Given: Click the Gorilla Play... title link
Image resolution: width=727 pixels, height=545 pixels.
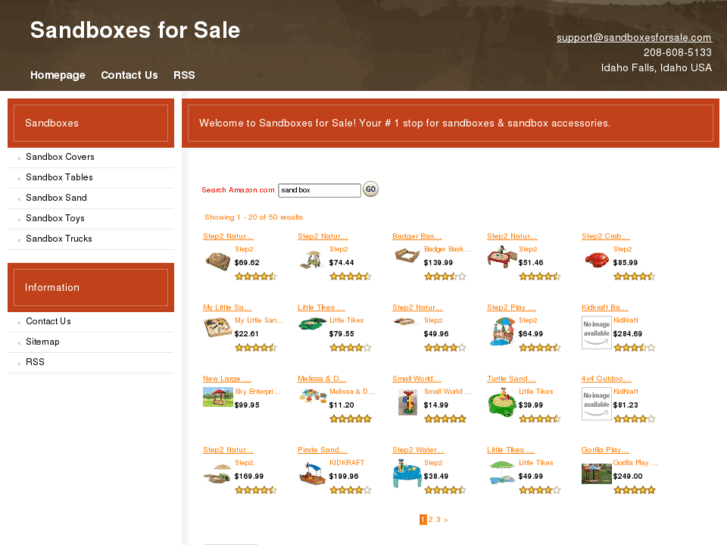Looking at the screenshot, I should [605, 449].
